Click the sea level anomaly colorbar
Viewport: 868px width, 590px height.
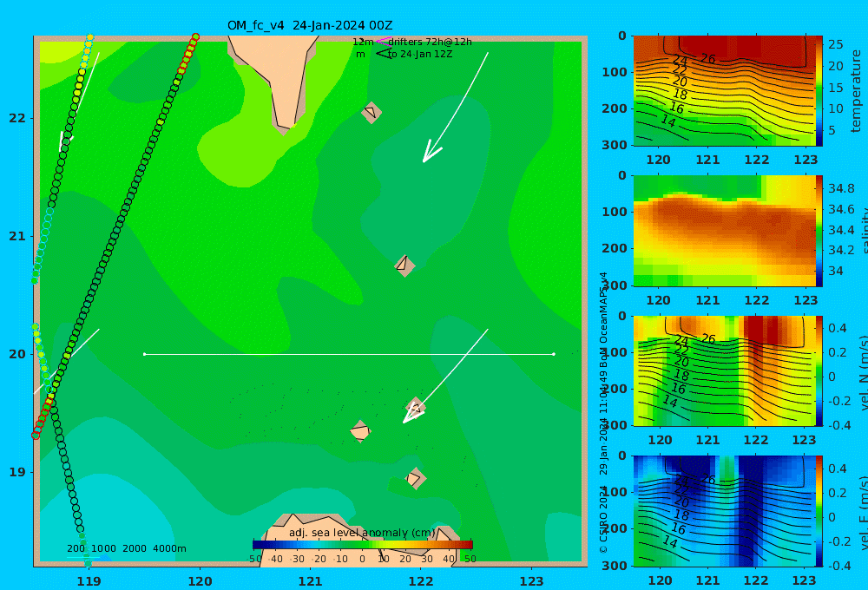tap(363, 545)
